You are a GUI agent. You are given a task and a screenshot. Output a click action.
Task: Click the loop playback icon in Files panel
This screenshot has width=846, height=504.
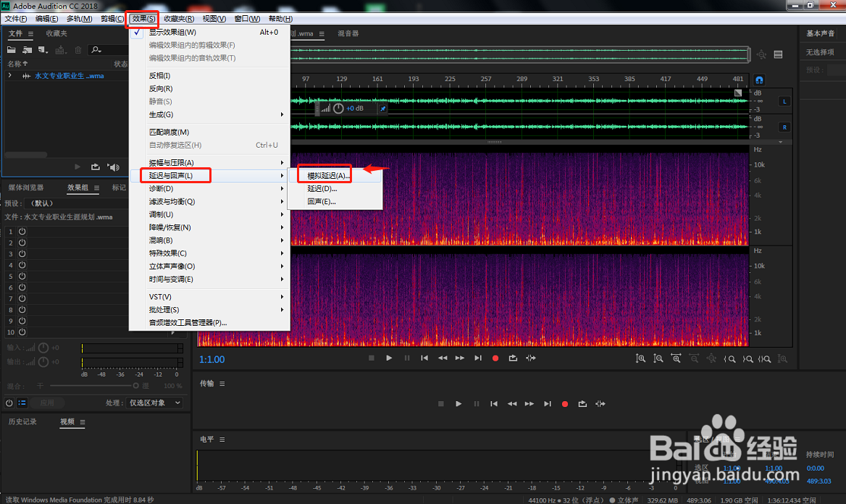[96, 167]
